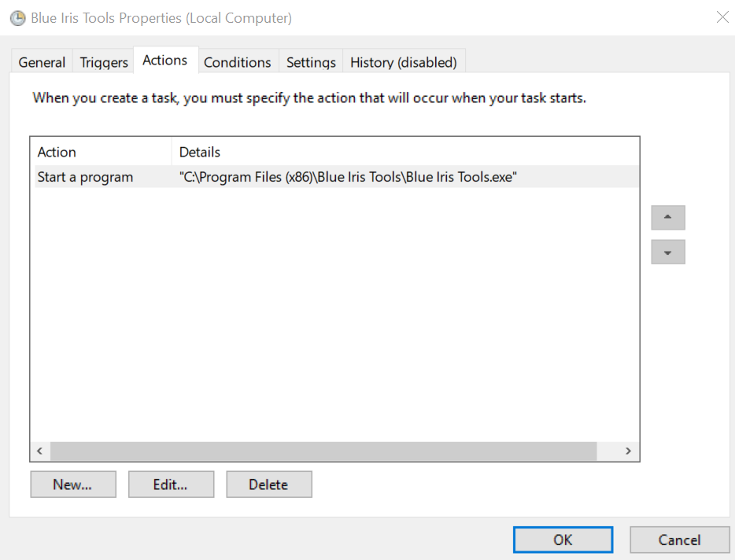Image resolution: width=735 pixels, height=560 pixels.
Task: Move the selected action up with arrow button
Action: coord(668,218)
